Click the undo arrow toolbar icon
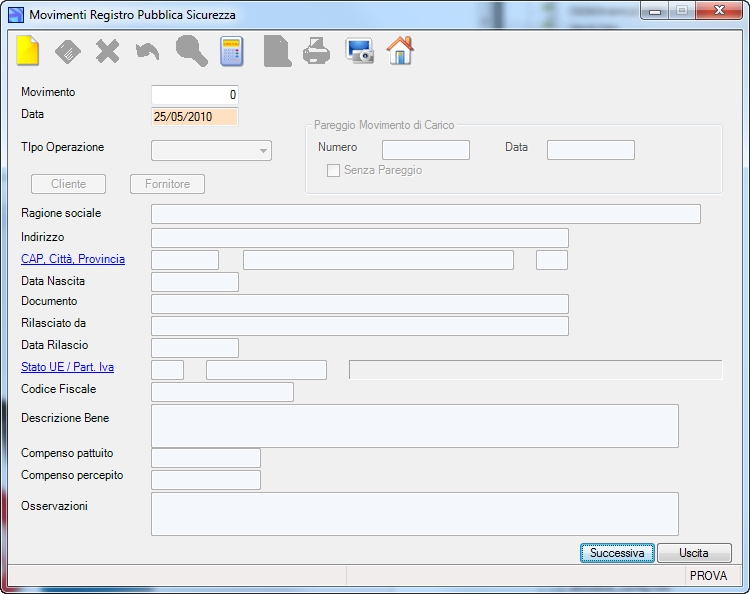This screenshot has height=594, width=750. [x=147, y=51]
